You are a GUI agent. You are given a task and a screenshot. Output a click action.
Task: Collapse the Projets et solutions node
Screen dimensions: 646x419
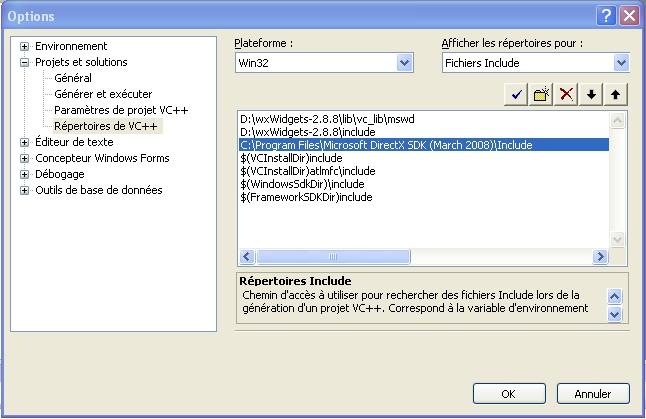tap(25, 62)
